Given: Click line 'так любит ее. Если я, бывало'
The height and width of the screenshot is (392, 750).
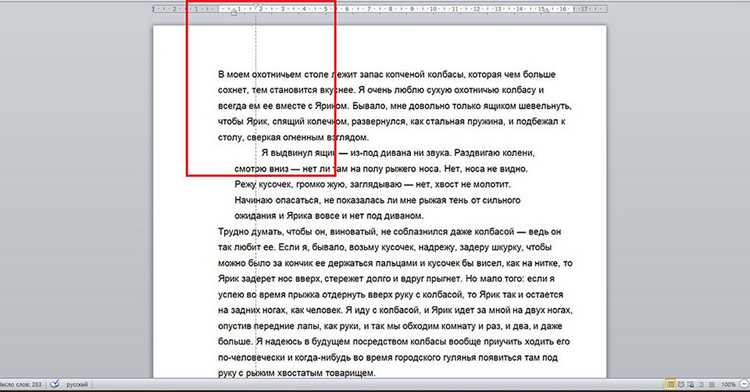Looking at the screenshot, I should [x=385, y=248].
